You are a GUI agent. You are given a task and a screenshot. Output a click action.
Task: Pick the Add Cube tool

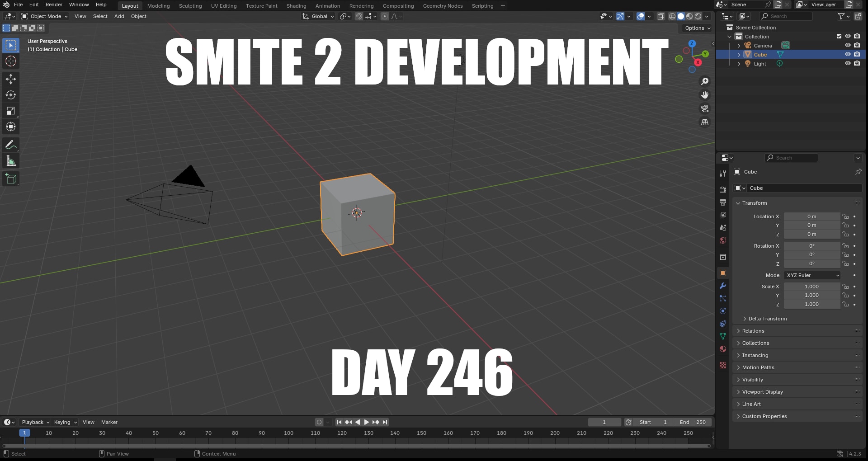click(x=11, y=179)
